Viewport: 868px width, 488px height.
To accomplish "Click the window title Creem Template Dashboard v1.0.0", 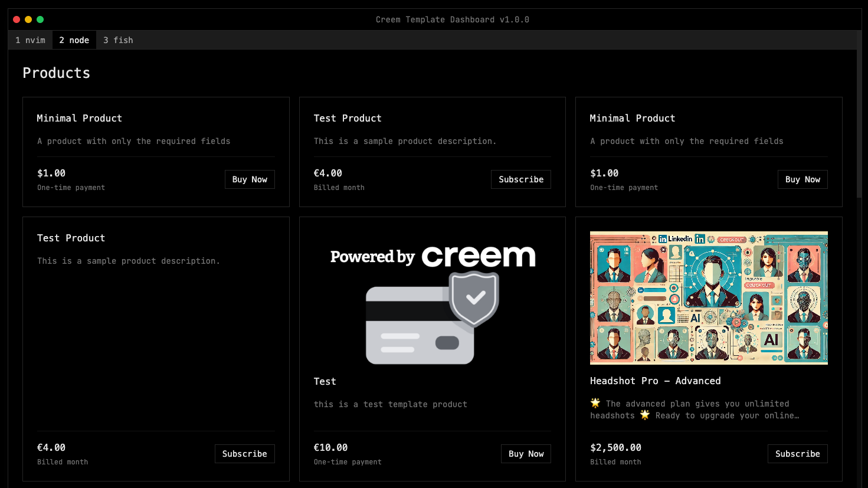I will pyautogui.click(x=453, y=19).
